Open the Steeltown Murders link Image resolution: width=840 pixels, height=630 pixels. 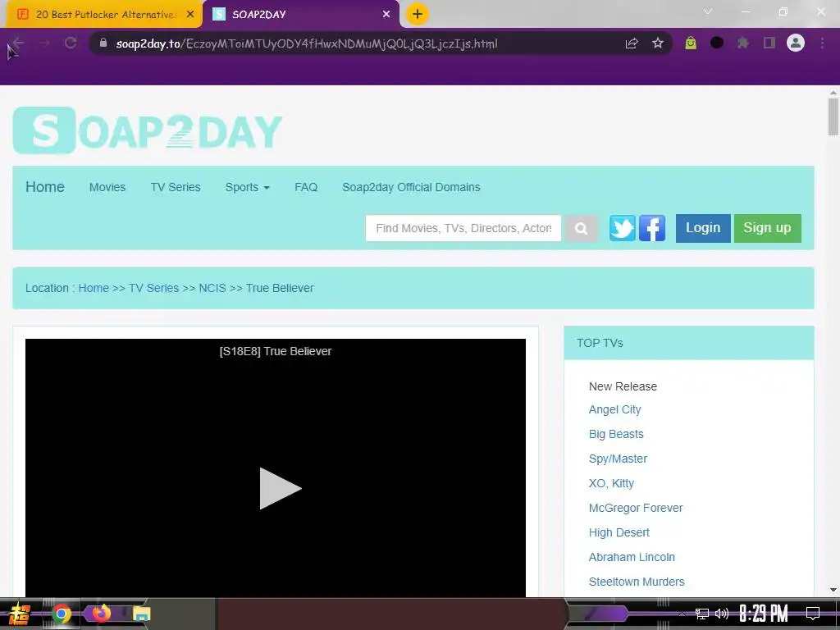click(637, 582)
